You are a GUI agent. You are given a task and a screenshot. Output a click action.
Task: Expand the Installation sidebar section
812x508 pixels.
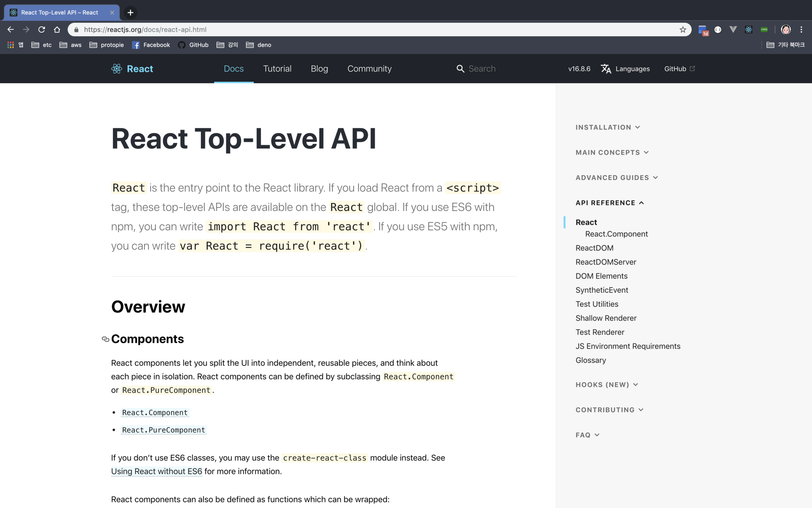[x=607, y=127]
